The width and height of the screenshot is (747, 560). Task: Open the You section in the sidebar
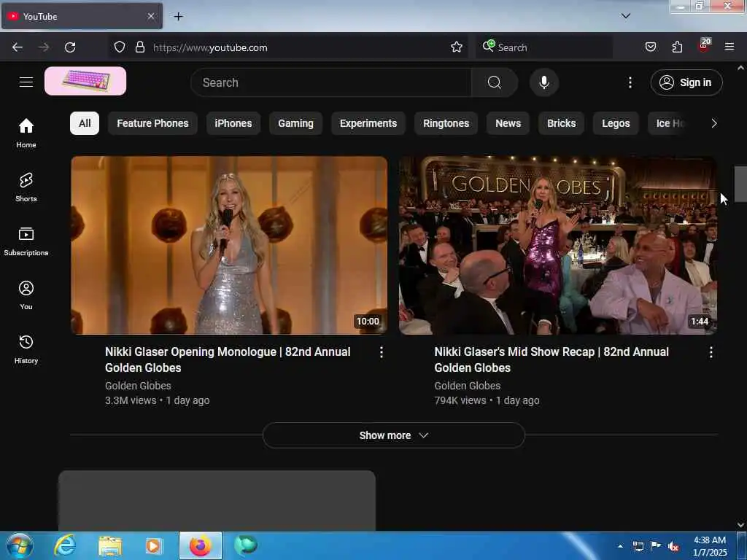[26, 295]
